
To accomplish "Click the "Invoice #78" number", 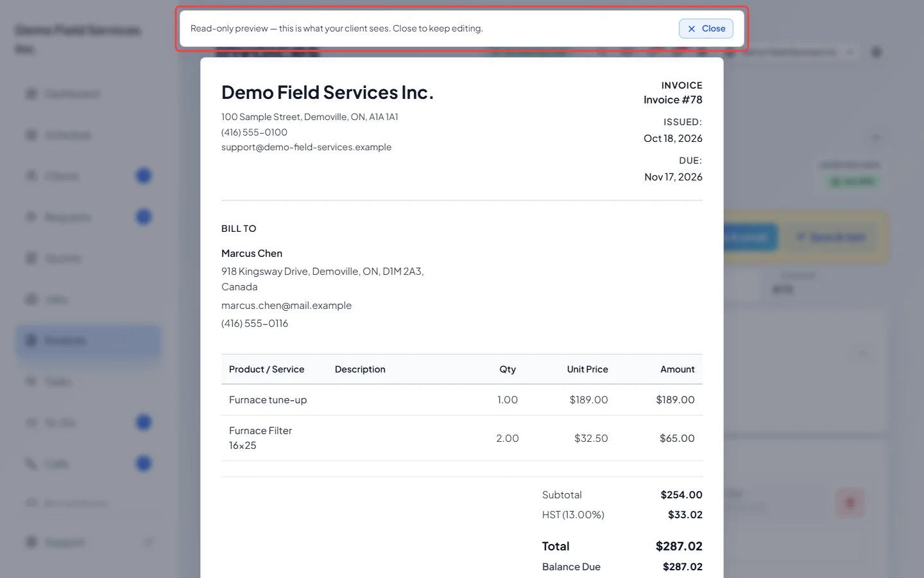I will coord(673,100).
